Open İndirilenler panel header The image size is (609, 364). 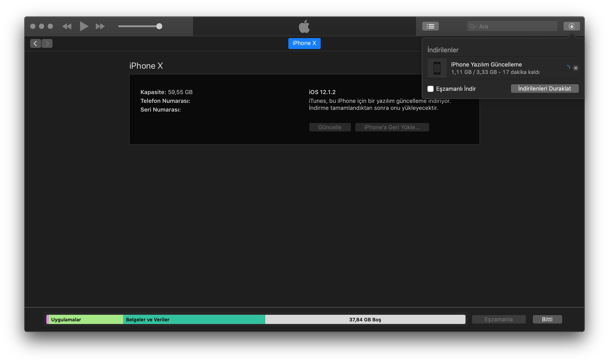point(443,50)
